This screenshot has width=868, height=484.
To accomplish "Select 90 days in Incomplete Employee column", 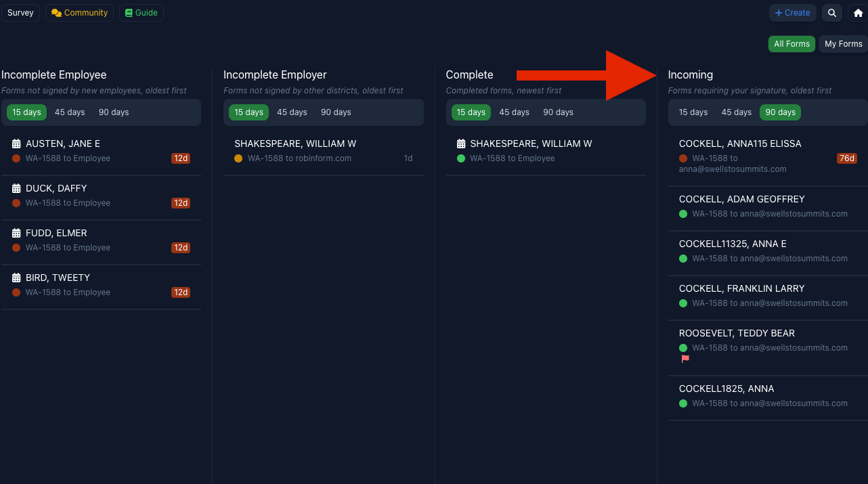I will tap(114, 112).
